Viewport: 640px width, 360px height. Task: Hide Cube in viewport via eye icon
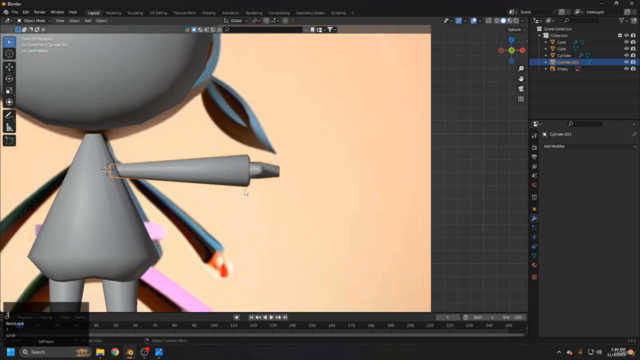[626, 49]
